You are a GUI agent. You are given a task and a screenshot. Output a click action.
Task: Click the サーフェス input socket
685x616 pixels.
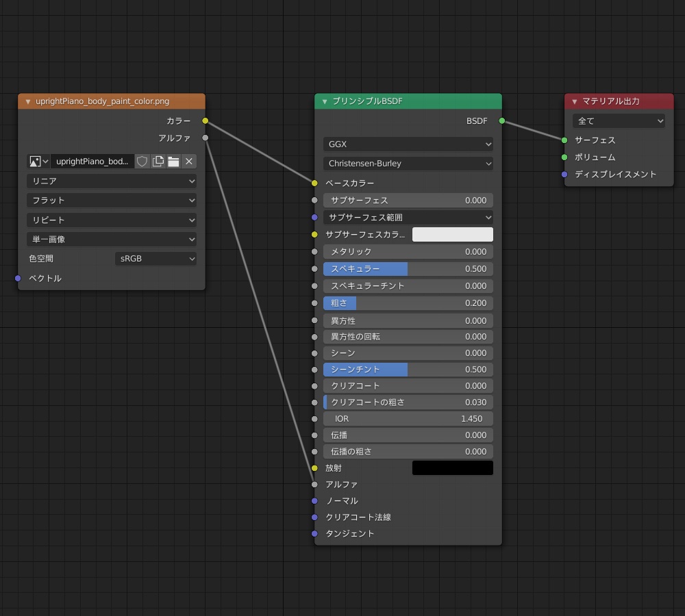click(564, 140)
